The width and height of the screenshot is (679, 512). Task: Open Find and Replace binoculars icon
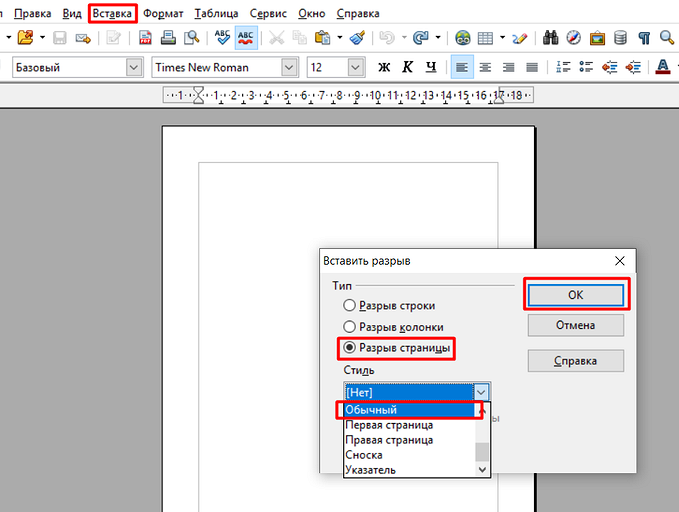pos(550,38)
